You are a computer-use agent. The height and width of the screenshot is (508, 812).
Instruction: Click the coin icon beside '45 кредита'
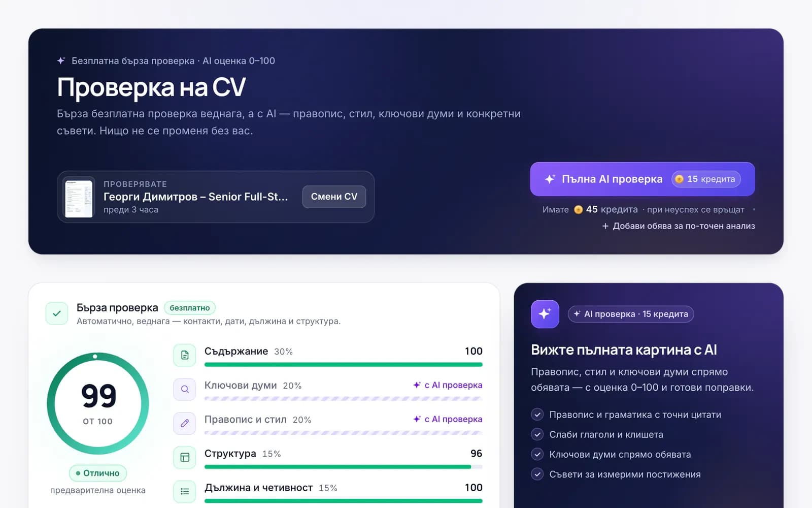(578, 209)
